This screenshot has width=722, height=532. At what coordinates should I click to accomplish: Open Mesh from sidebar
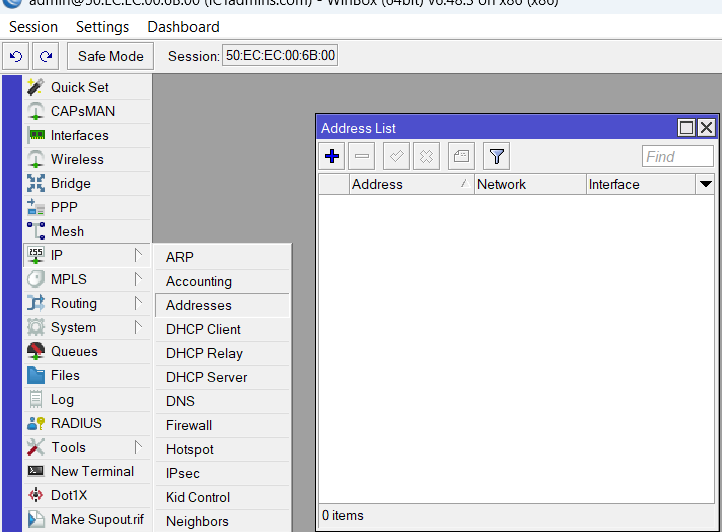pos(87,231)
